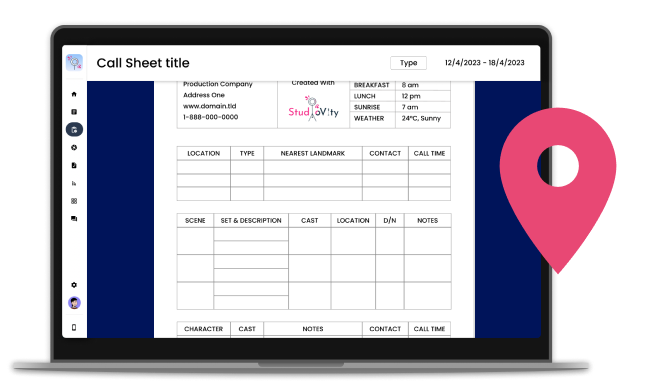Viewport: 658px width, 383px height.
Task: Open the film reel icon in the sidebar
Action: [74, 148]
